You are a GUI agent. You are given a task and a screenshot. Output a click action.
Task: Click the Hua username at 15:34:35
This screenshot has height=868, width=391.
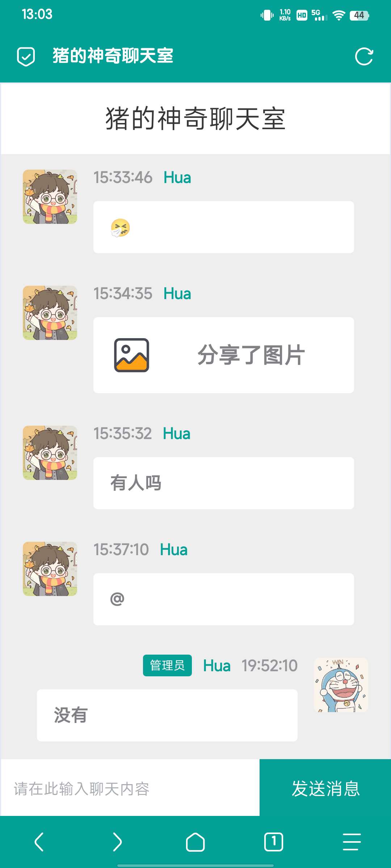tap(177, 294)
